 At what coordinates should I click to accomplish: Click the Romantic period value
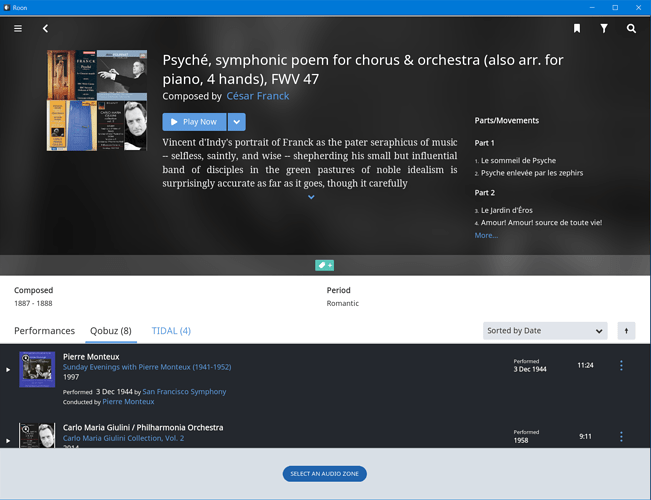click(343, 303)
